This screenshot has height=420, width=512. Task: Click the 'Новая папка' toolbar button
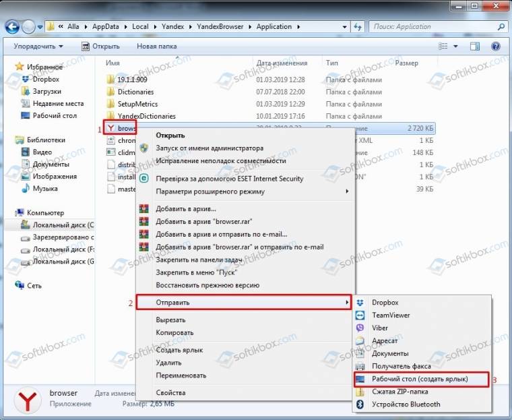point(156,47)
